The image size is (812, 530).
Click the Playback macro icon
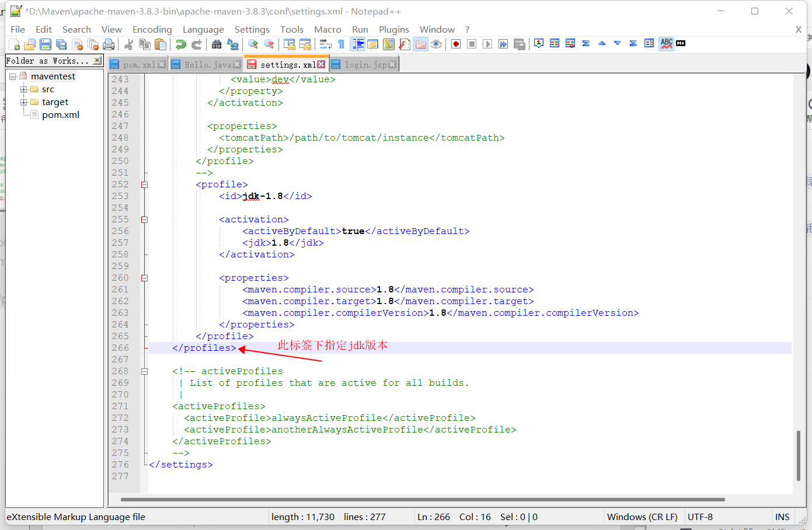pyautogui.click(x=487, y=44)
